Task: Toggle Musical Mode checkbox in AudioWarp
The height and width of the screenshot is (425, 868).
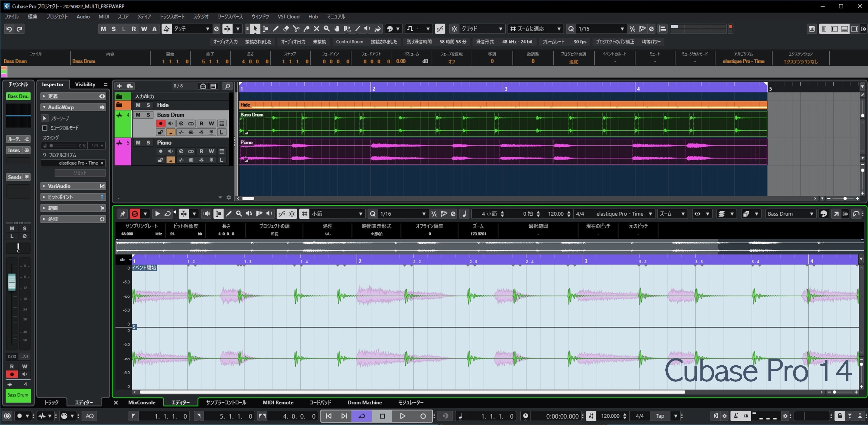Action: pos(45,128)
